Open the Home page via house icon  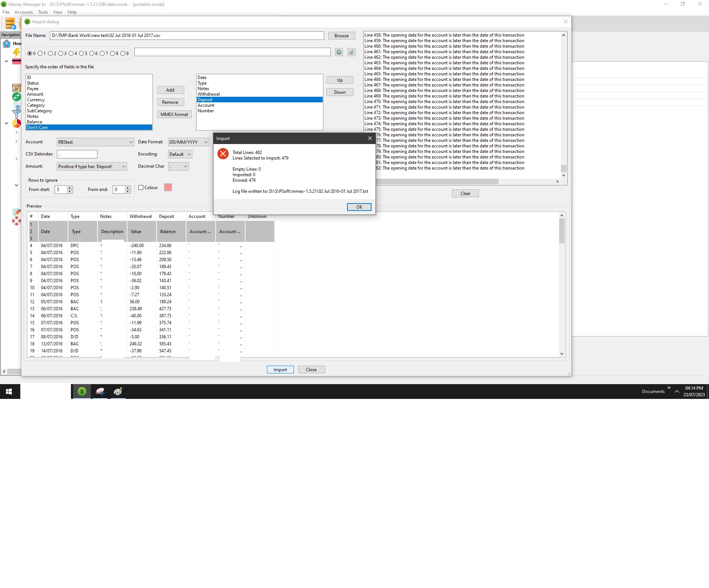pyautogui.click(x=6, y=44)
